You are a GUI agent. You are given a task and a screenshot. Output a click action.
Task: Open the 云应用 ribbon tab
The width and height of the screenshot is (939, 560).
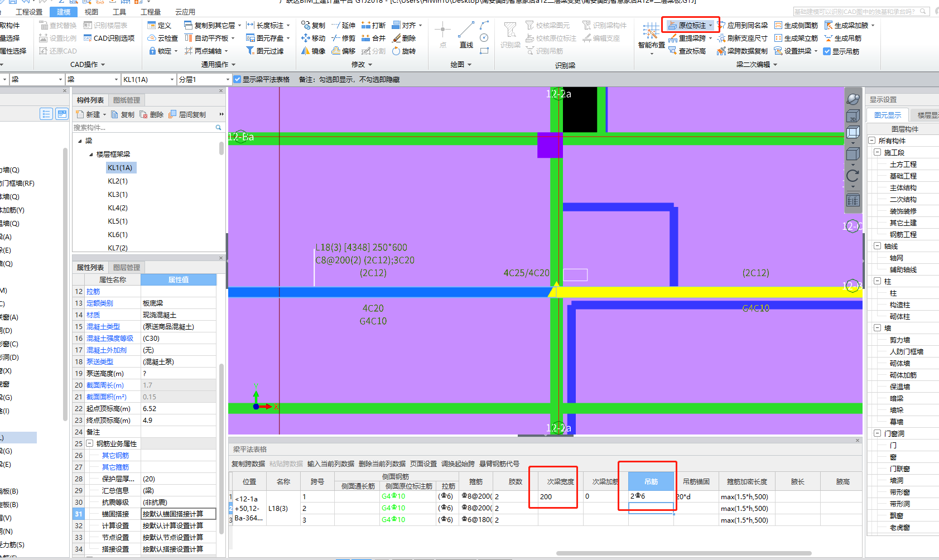tap(185, 12)
